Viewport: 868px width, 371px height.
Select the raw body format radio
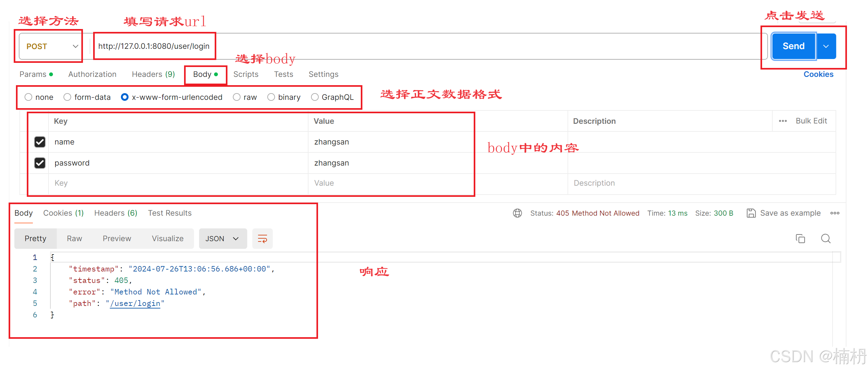(237, 97)
